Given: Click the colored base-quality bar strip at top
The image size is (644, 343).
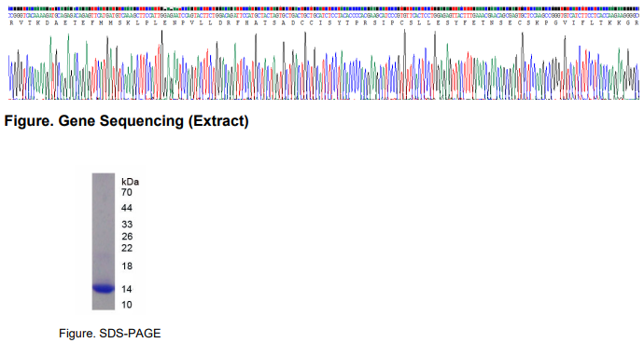Looking at the screenshot, I should click(323, 8).
